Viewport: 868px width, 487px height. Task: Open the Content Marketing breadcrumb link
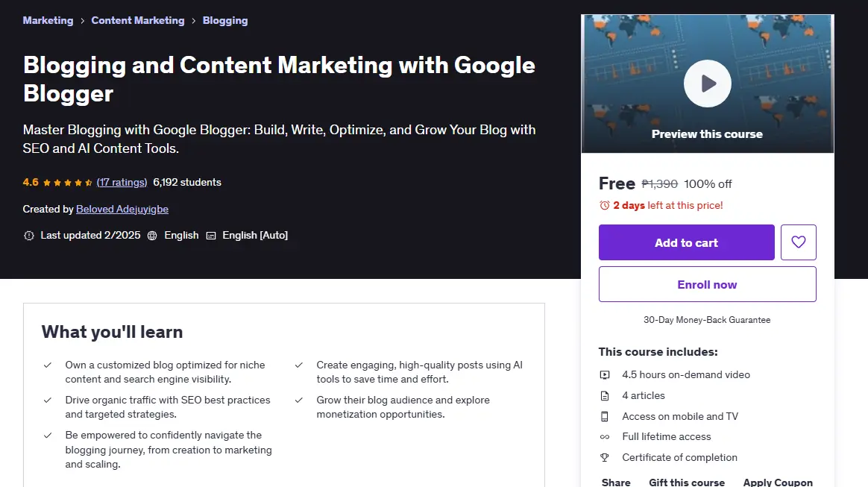138,20
